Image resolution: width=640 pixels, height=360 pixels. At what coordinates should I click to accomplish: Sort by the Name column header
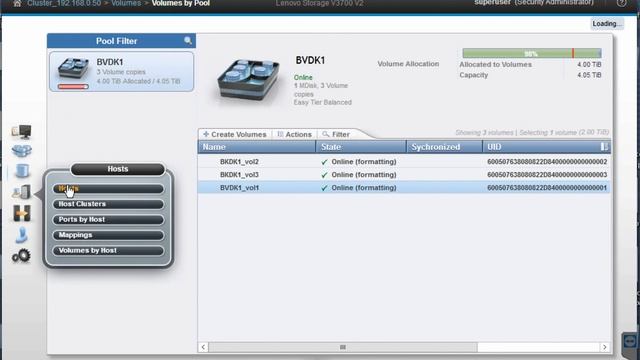tap(257, 147)
